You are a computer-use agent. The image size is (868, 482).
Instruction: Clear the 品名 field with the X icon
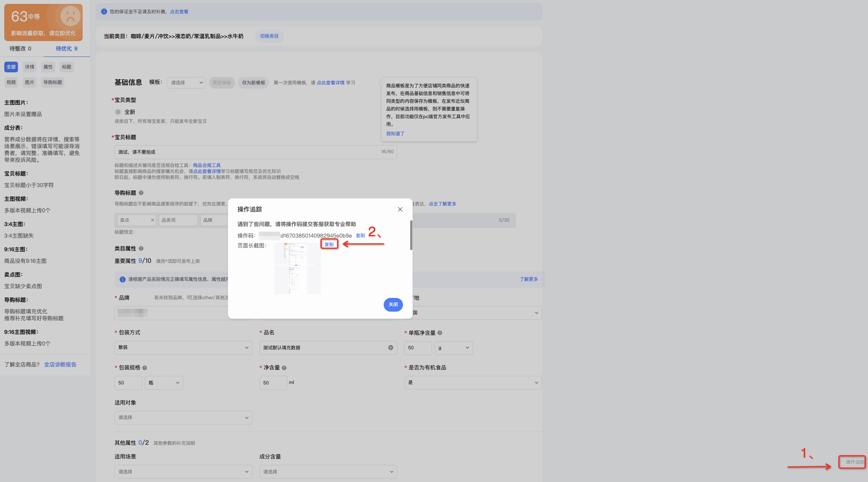(391, 348)
